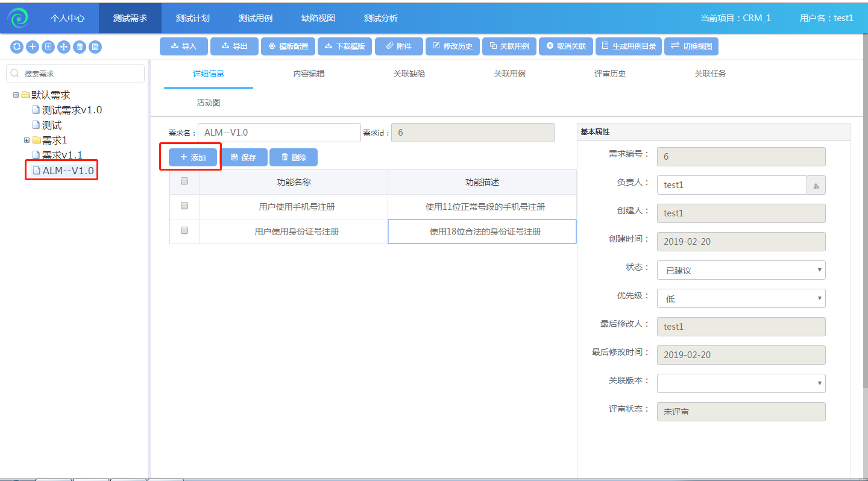Image resolution: width=868 pixels, height=481 pixels.
Task: Open the 状态 dropdown showing 已建议
Action: coord(741,270)
